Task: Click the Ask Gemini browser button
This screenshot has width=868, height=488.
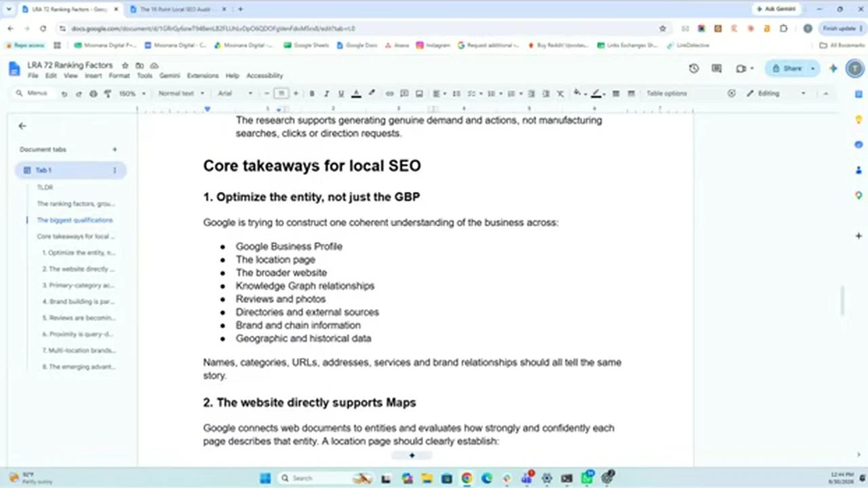Action: tap(777, 9)
